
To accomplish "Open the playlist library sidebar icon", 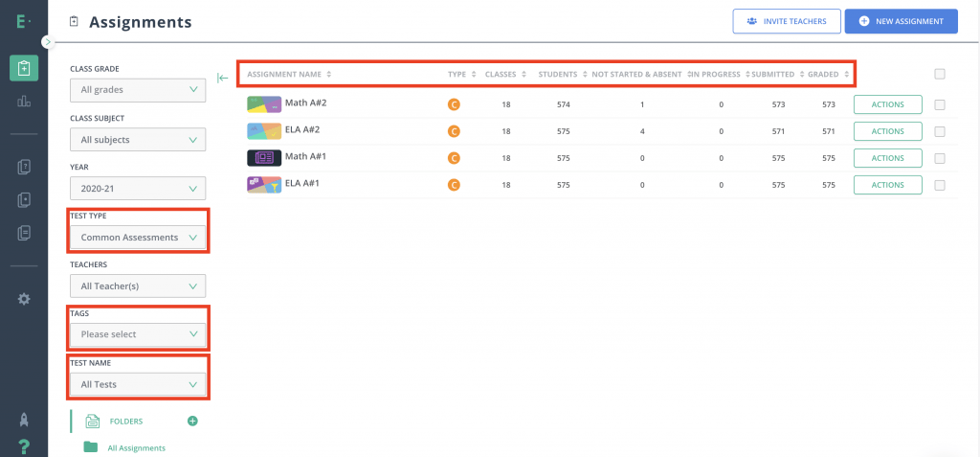I will 24,233.
